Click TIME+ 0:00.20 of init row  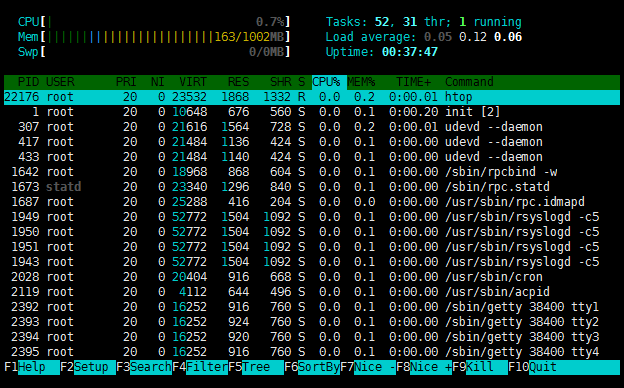(413, 112)
